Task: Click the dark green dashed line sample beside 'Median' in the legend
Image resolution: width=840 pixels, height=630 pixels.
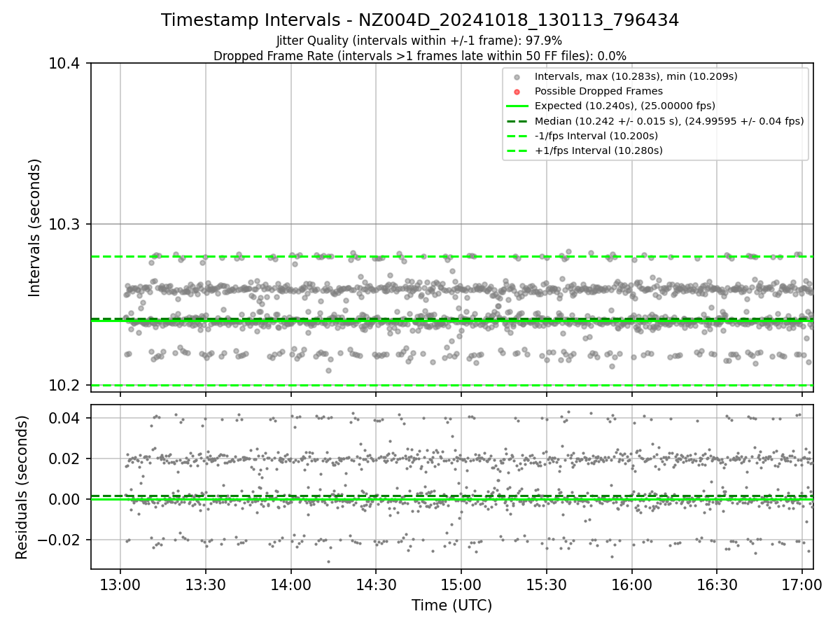Action: pos(517,121)
